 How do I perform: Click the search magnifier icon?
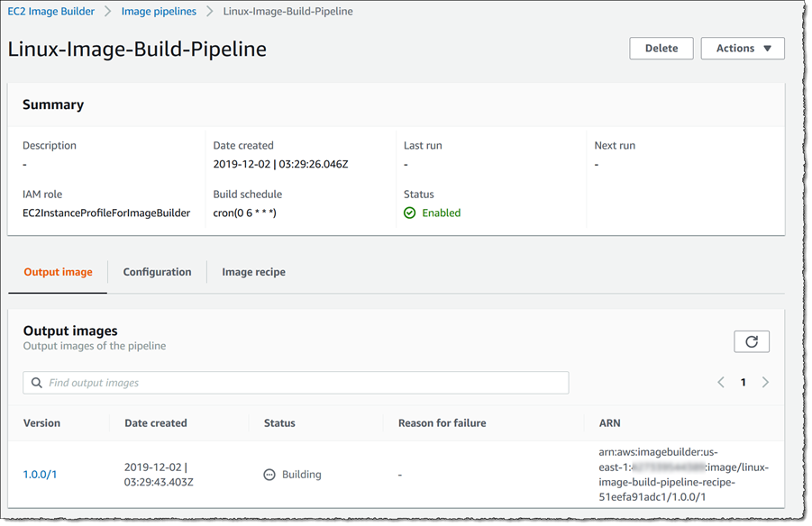tap(37, 383)
